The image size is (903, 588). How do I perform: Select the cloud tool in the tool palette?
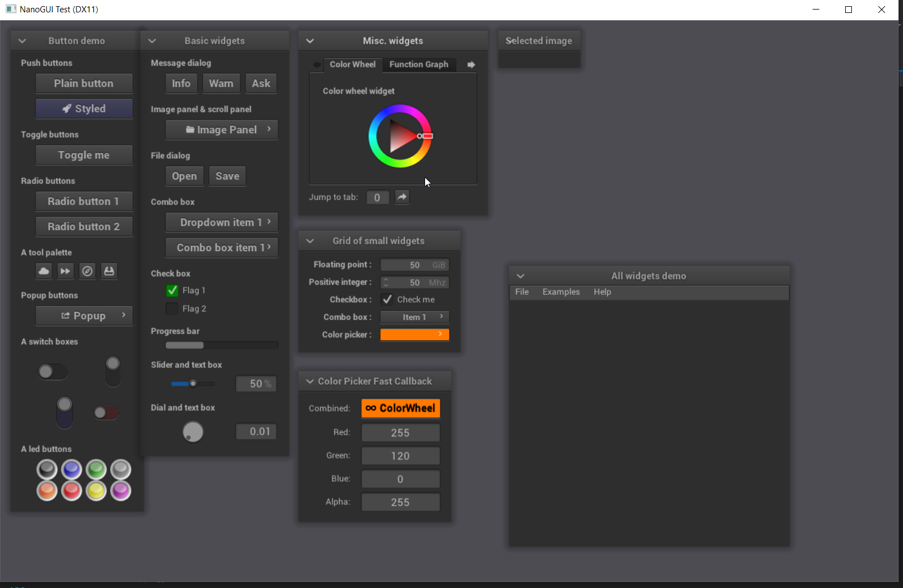43,271
